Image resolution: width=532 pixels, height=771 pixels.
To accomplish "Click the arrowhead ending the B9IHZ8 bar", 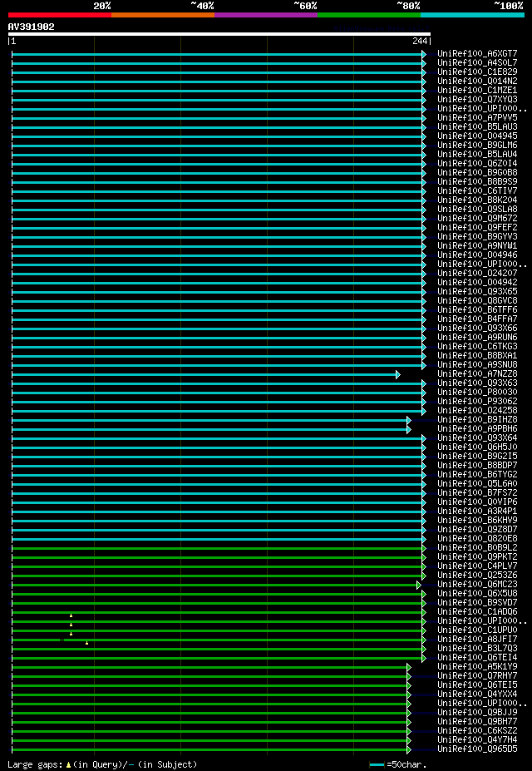I will [409, 420].
